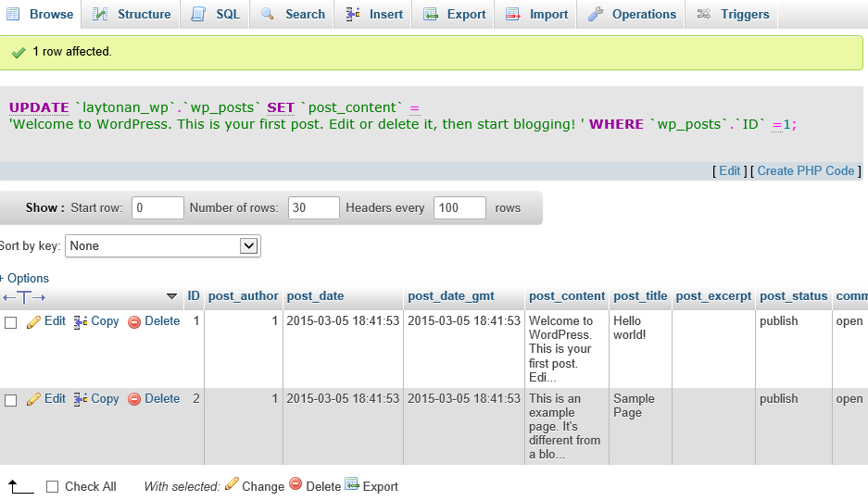
Task: Open the Operations tab
Action: click(631, 14)
